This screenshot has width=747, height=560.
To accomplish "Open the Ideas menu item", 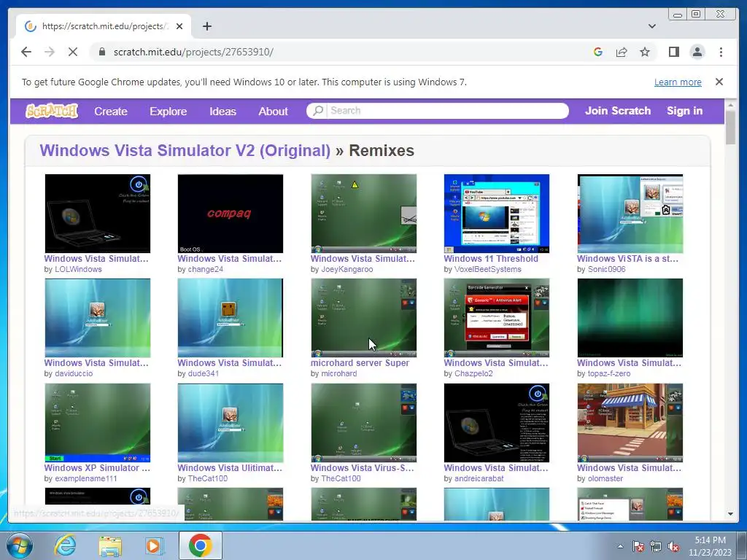I will coord(222,112).
